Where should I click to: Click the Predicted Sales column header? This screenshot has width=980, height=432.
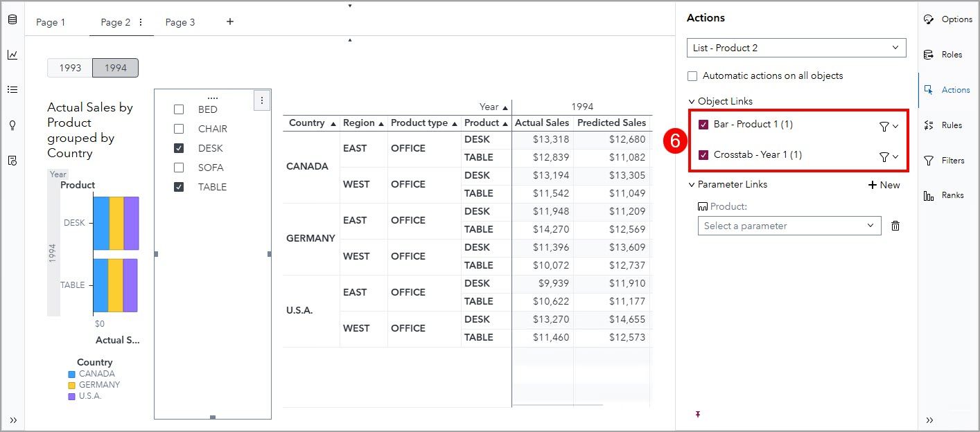pyautogui.click(x=612, y=123)
